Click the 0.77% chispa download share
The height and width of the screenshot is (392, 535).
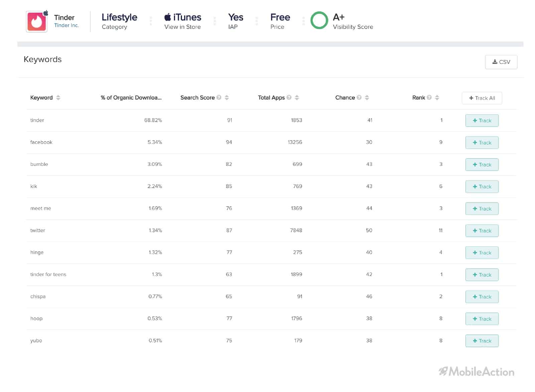tap(155, 296)
